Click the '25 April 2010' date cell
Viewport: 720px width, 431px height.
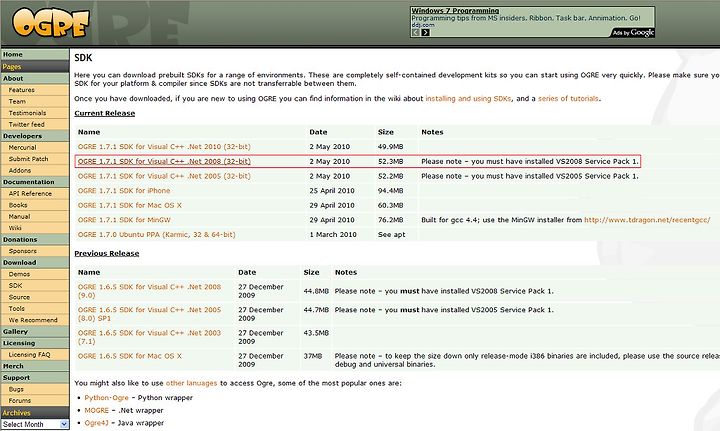332,190
